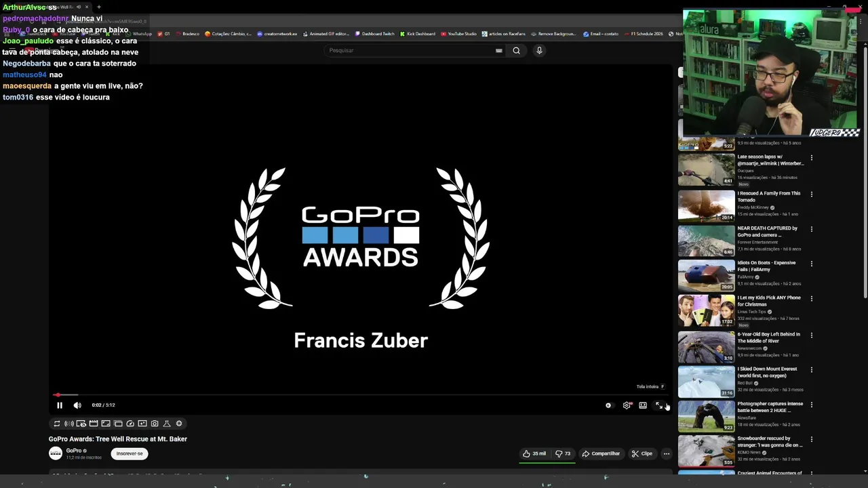
Task: Click the Linus Tech Tips channel name
Action: [x=752, y=312]
